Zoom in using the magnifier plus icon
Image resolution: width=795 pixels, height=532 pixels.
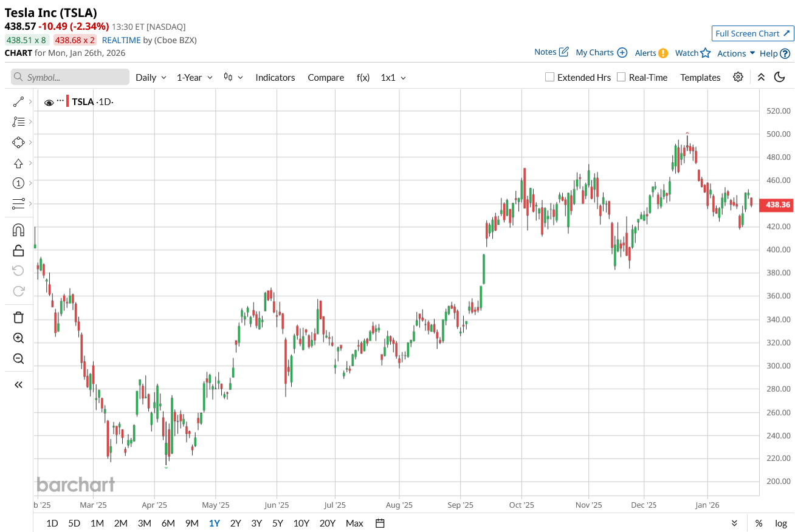coord(18,338)
